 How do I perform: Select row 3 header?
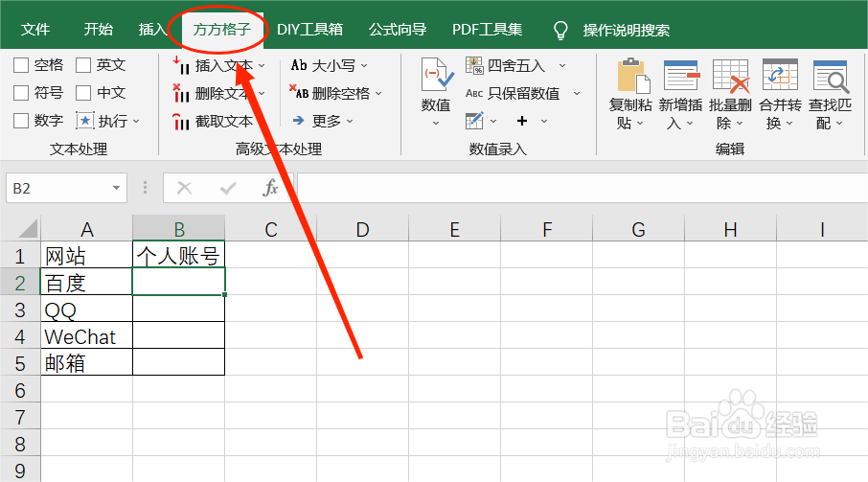[x=20, y=310]
